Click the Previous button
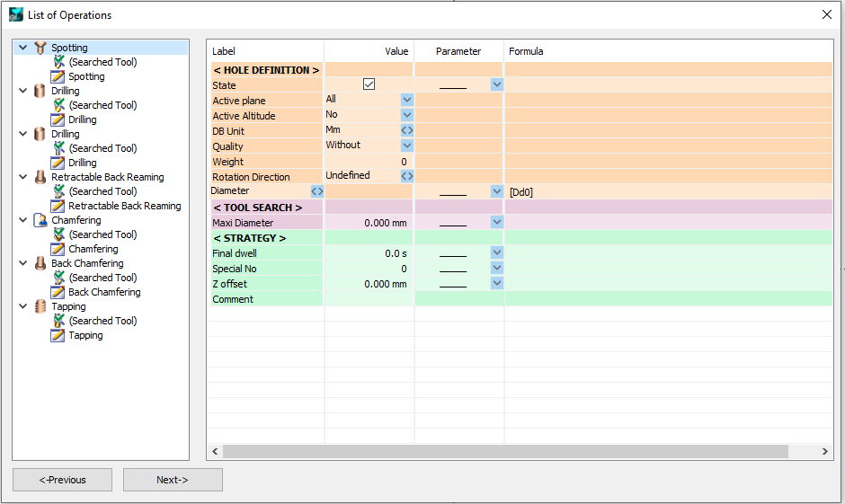Screen dimensions: 845x504 click(x=62, y=480)
